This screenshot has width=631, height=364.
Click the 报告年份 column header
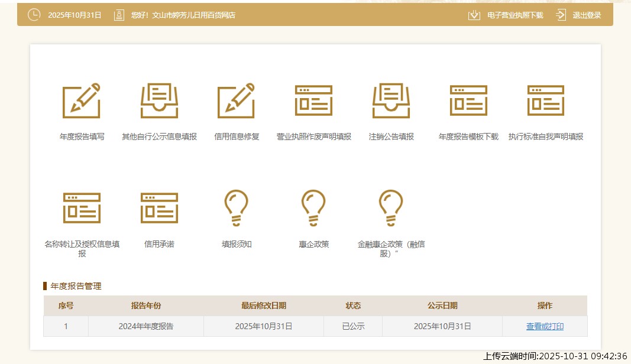145,305
